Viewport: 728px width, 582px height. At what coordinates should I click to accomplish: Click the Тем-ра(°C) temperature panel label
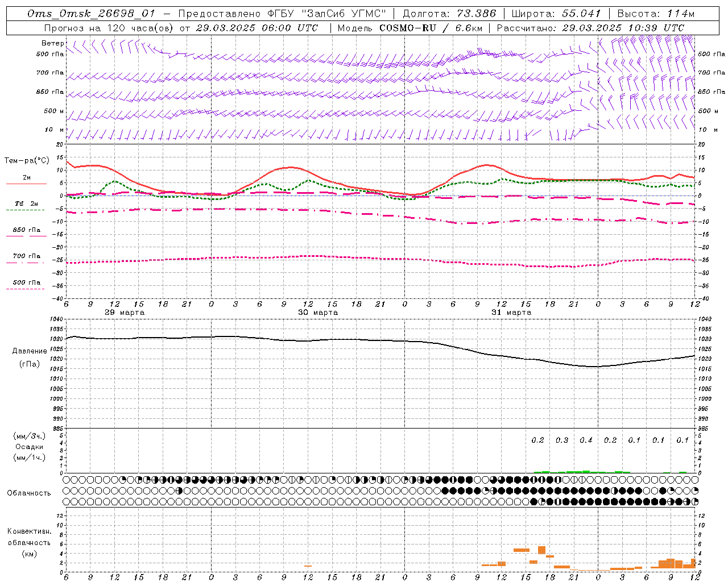pos(27,161)
